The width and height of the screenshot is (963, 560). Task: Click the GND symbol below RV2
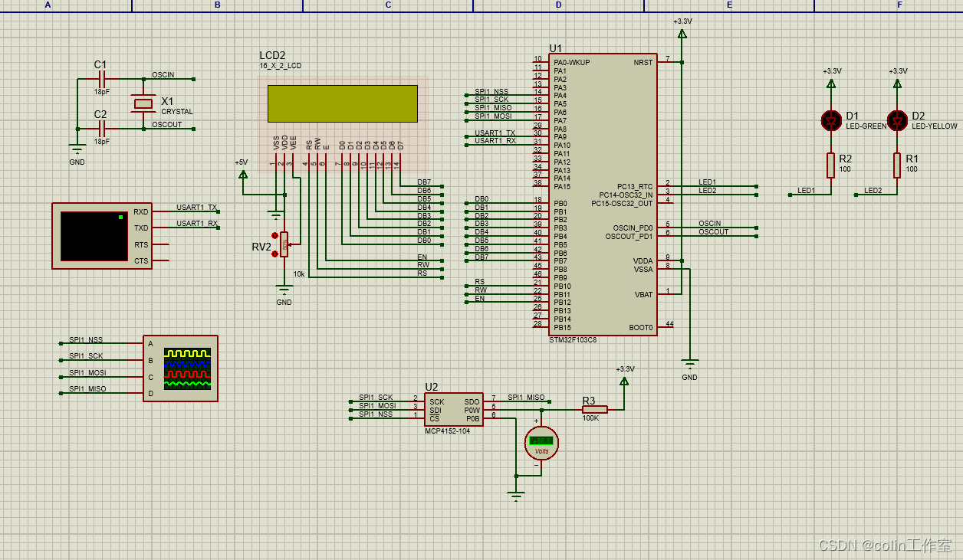(x=284, y=290)
